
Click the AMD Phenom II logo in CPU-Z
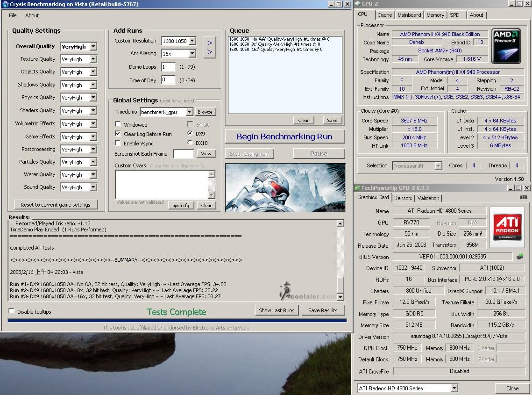[506, 46]
